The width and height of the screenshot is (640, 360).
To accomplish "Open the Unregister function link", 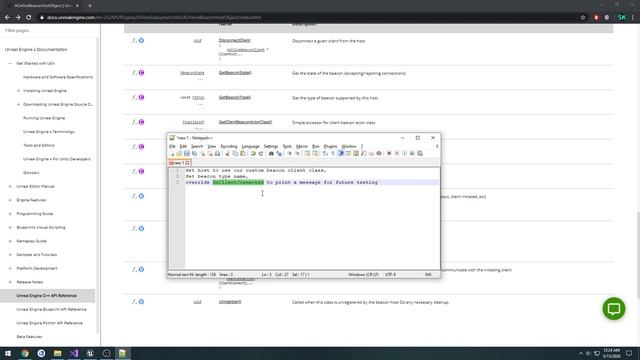I will pyautogui.click(x=230, y=302).
